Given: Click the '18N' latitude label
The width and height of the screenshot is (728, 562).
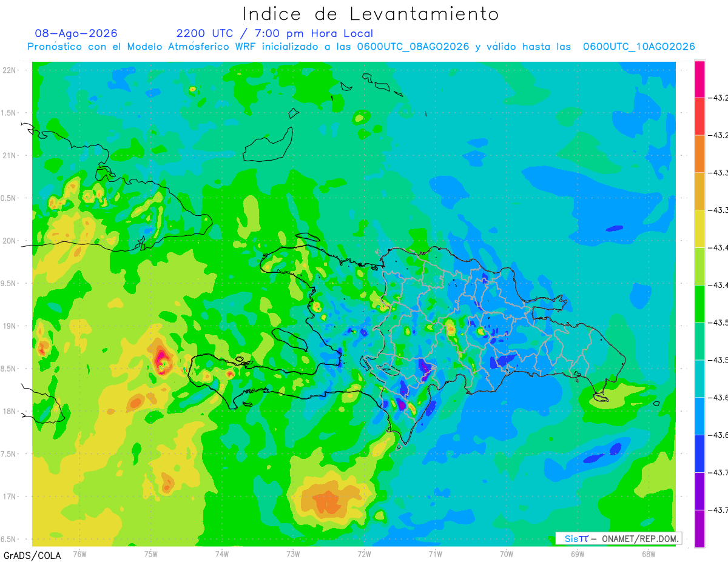Looking at the screenshot, I should pos(10,411).
